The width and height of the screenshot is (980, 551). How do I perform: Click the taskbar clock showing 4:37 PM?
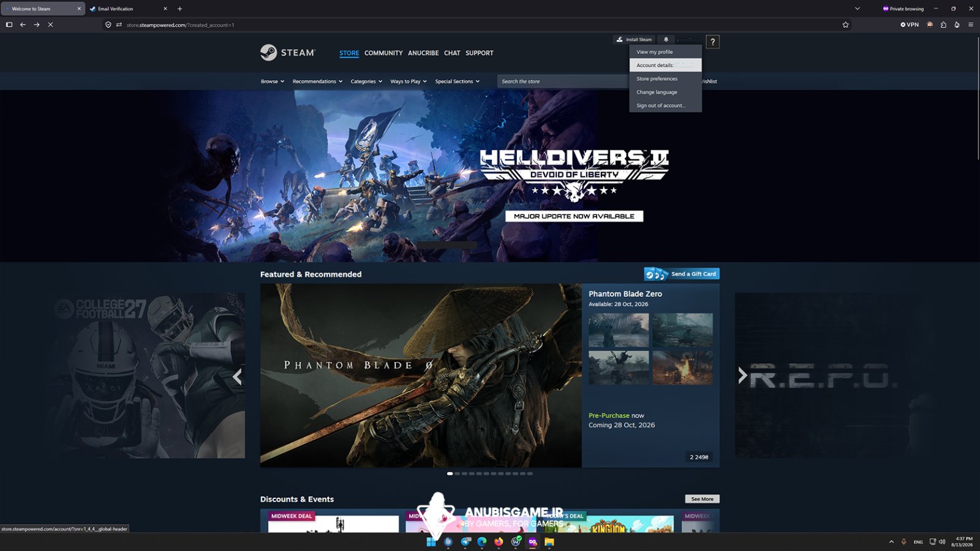pos(963,542)
